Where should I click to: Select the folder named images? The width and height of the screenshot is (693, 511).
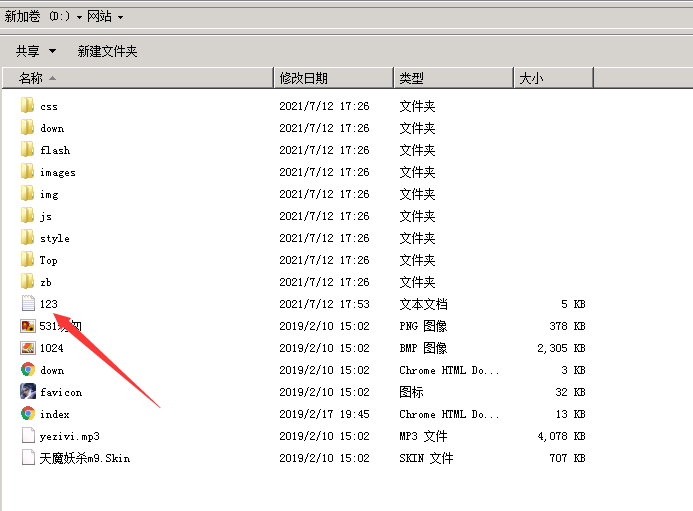click(x=58, y=173)
